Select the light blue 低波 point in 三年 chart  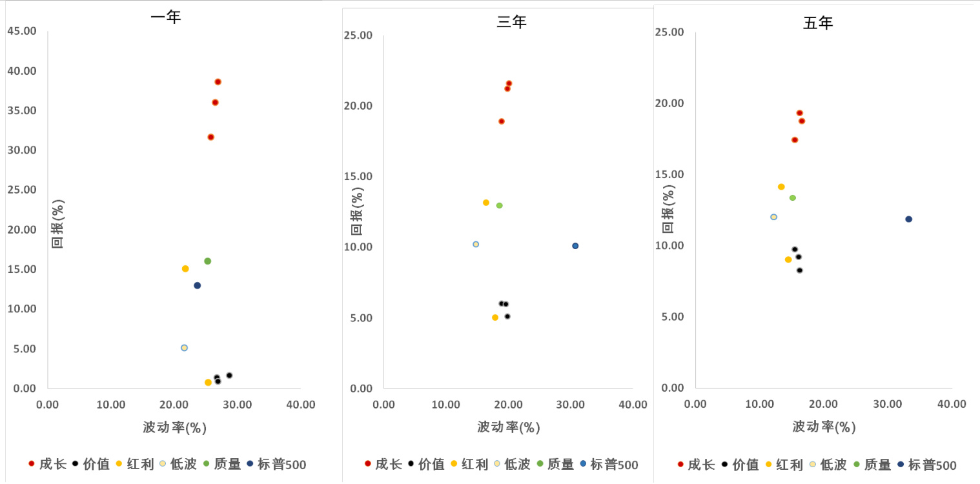click(x=476, y=245)
